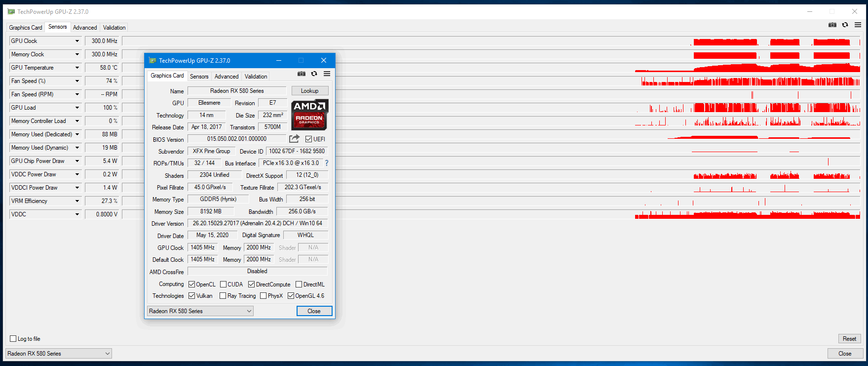The height and width of the screenshot is (366, 868).
Task: Click the GPU-Z app icon in front dialog title bar
Action: [152, 60]
